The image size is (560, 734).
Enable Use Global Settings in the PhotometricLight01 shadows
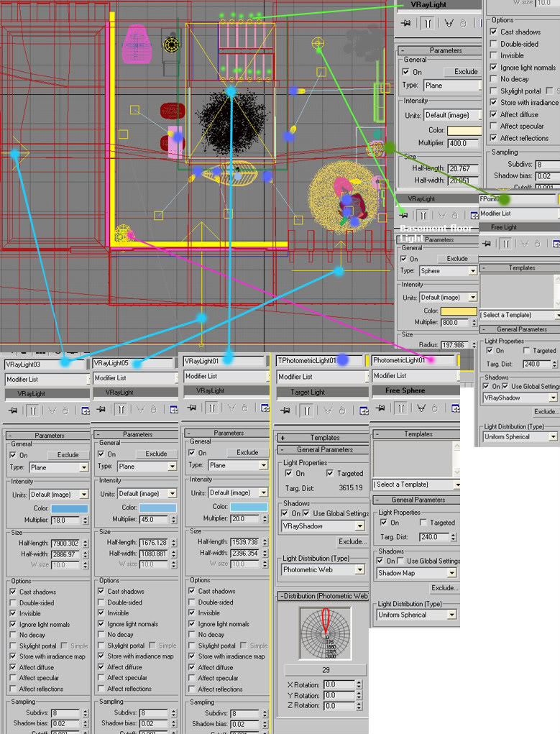pyautogui.click(x=400, y=561)
